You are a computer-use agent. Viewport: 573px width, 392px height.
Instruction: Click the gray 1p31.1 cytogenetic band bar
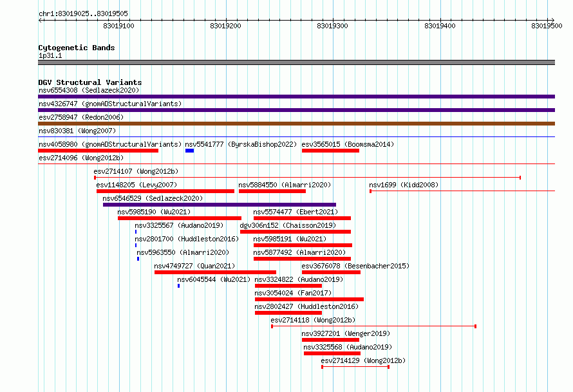click(x=296, y=62)
